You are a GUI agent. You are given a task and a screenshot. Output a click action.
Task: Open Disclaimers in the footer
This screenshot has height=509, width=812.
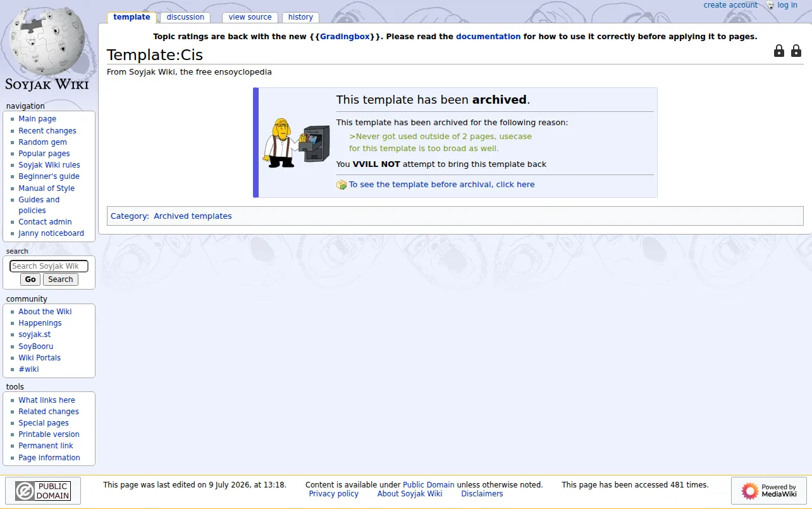(x=482, y=494)
